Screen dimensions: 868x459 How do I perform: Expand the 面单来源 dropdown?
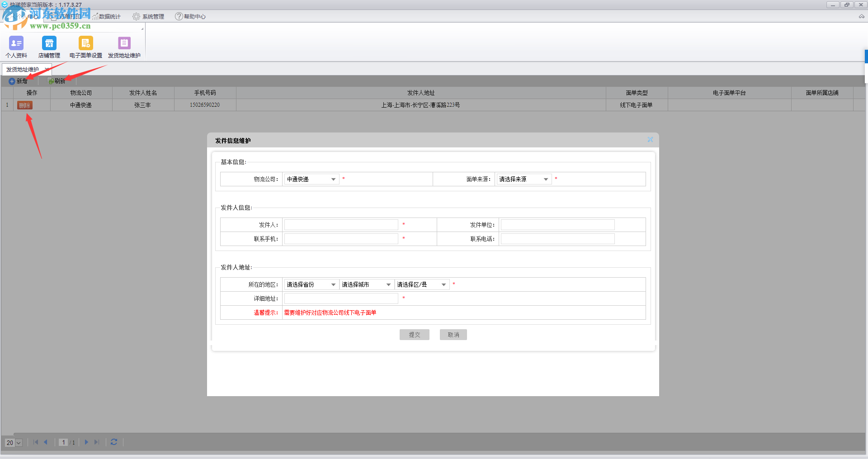[524, 179]
